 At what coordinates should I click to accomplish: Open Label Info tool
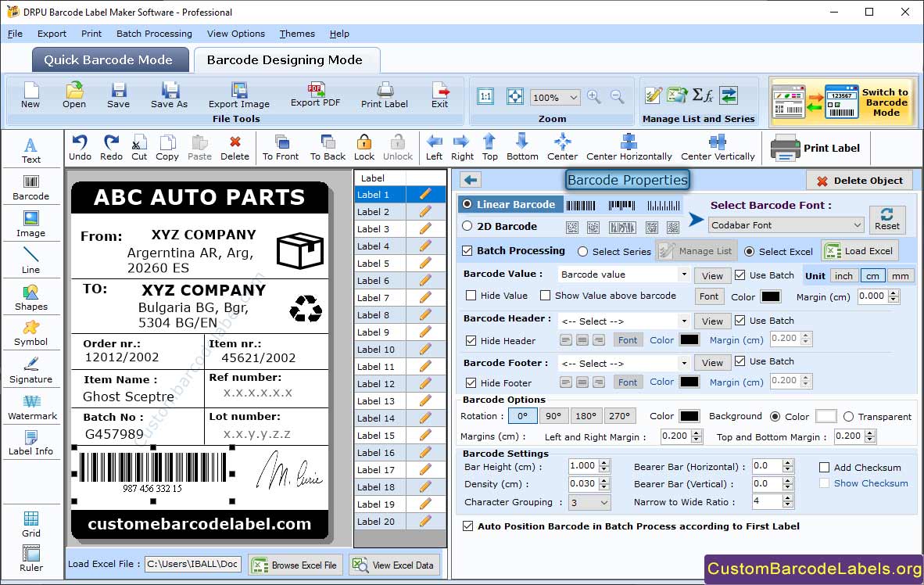click(30, 443)
